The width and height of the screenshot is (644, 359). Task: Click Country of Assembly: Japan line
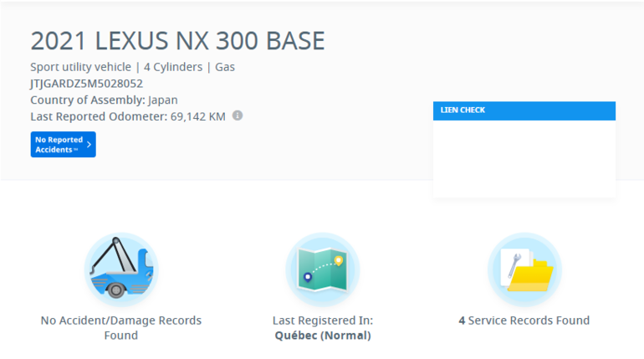(104, 100)
